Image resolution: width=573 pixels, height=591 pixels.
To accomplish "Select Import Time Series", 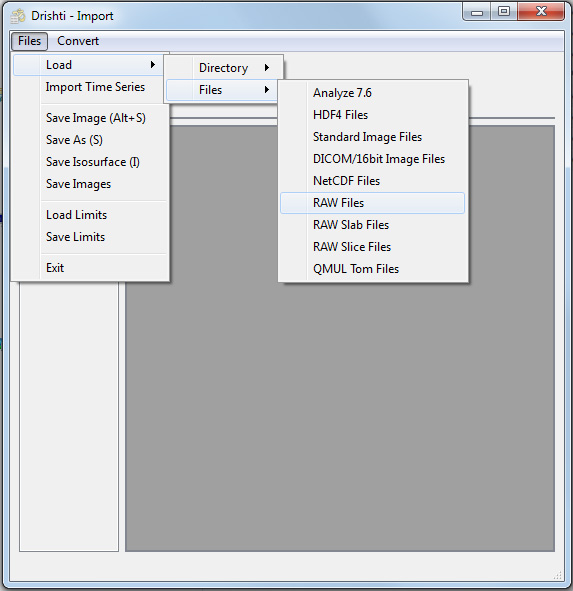I will point(95,87).
